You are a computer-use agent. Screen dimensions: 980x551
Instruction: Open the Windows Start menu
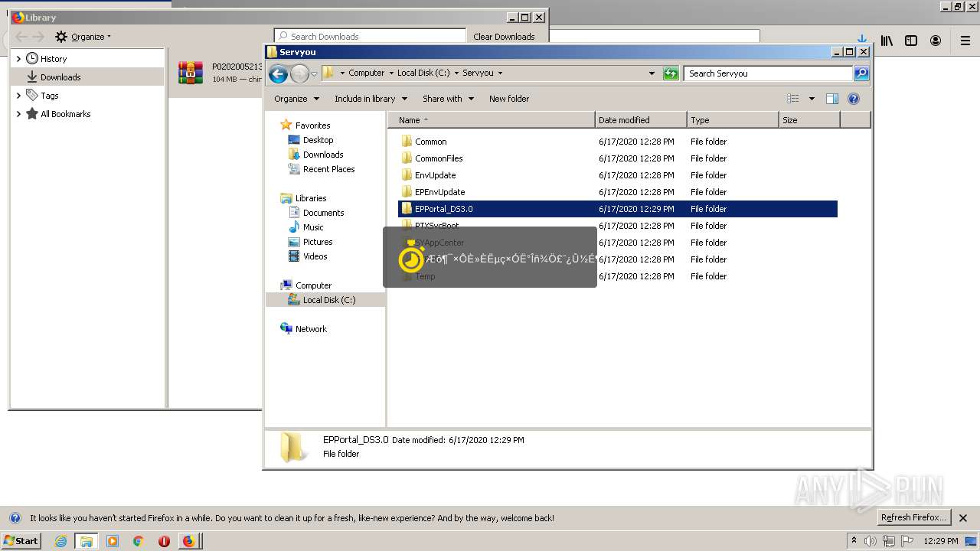[21, 540]
